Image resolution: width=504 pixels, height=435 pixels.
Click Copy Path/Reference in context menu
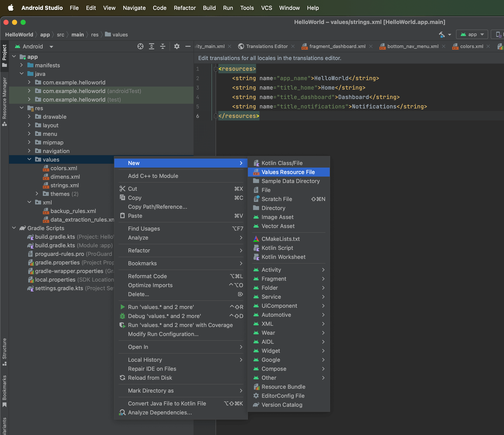click(181, 207)
